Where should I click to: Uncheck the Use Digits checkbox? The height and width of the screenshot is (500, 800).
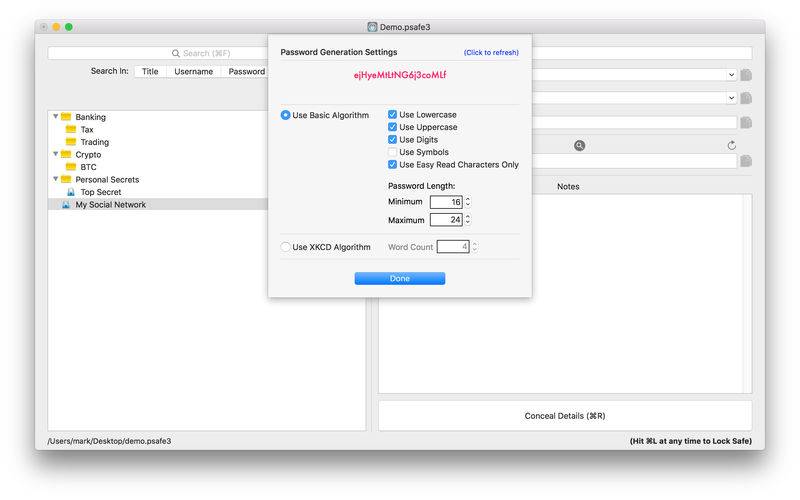[392, 139]
